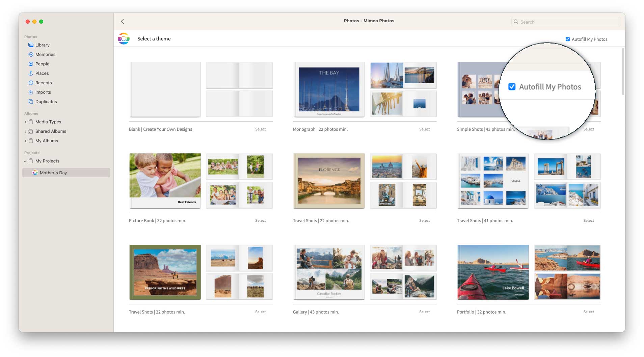Viewport: 644px width, 357px height.
Task: Click the Florence cover thumbnail
Action: (329, 181)
